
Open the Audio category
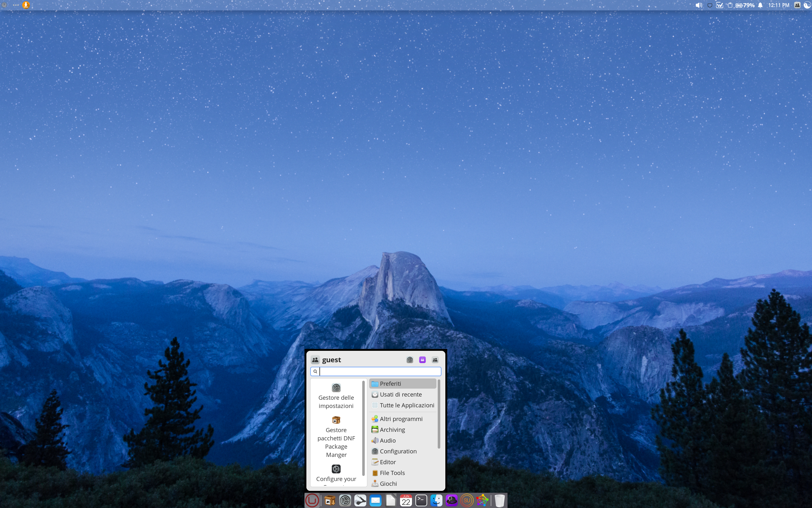(403, 440)
